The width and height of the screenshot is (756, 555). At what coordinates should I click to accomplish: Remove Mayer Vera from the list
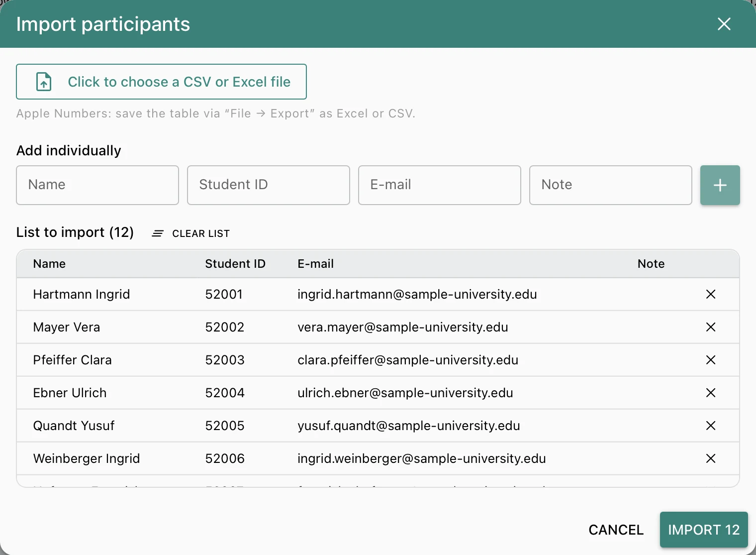711,327
